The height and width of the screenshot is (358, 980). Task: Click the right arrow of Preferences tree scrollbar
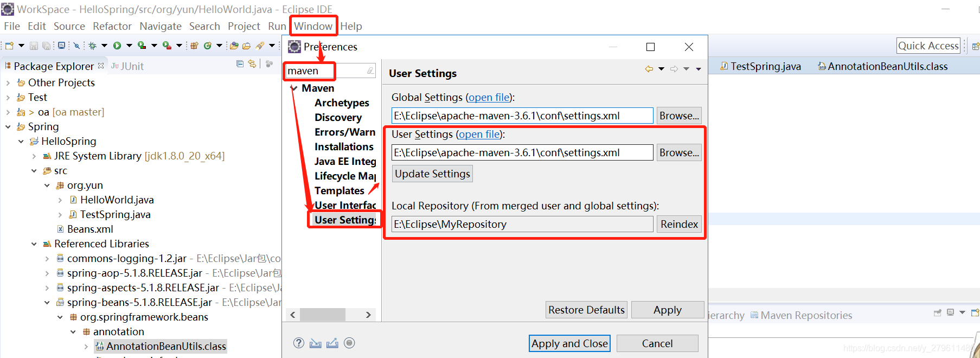click(368, 315)
